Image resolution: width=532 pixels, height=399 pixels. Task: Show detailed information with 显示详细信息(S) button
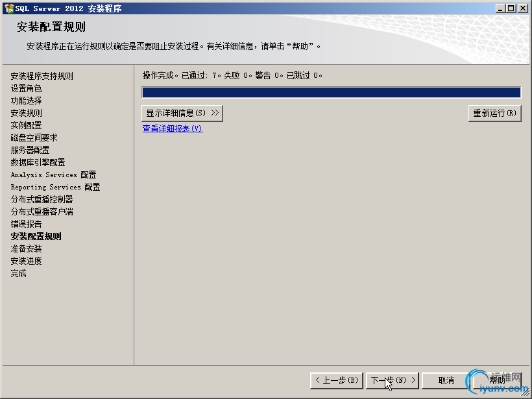click(182, 113)
